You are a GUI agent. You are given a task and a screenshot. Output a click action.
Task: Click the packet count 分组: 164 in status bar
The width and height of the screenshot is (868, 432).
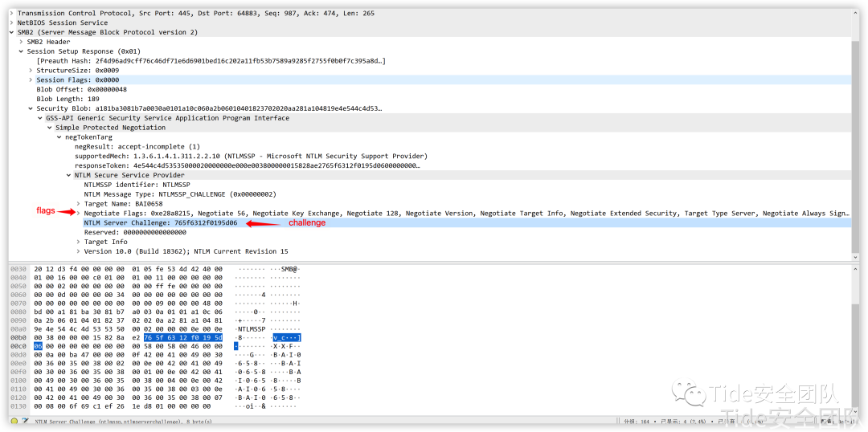pos(636,422)
